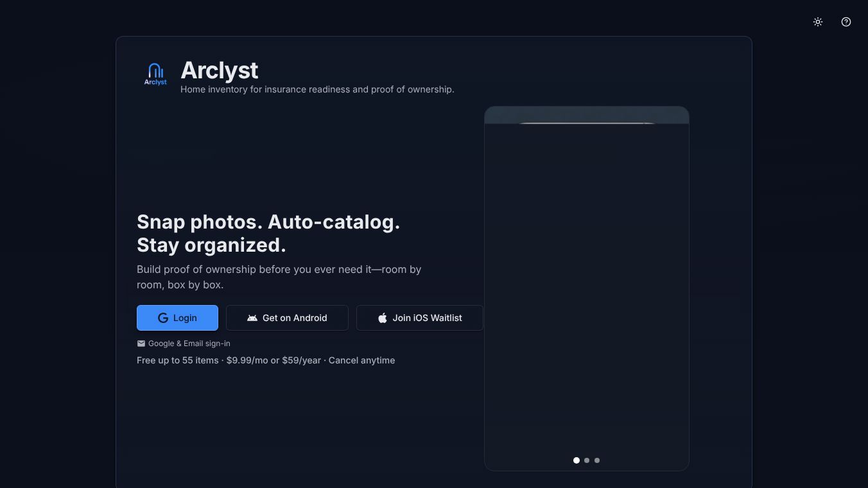Open help via the question mark icon

846,22
